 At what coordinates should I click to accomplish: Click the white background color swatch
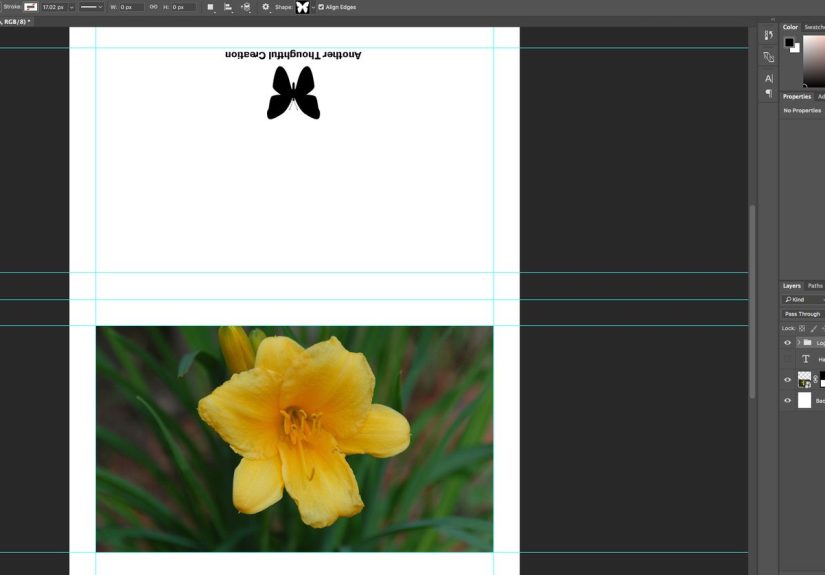(x=796, y=49)
